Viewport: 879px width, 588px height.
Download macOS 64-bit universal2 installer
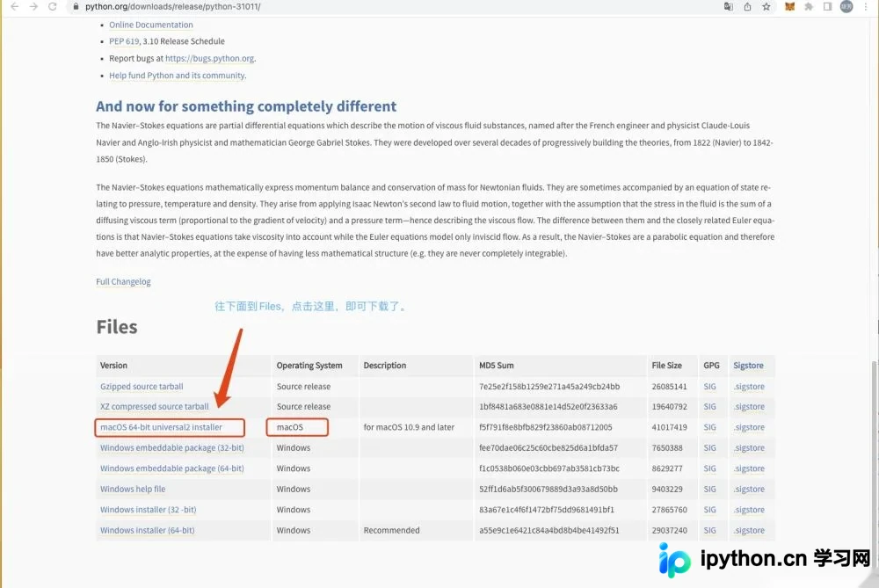[161, 427]
